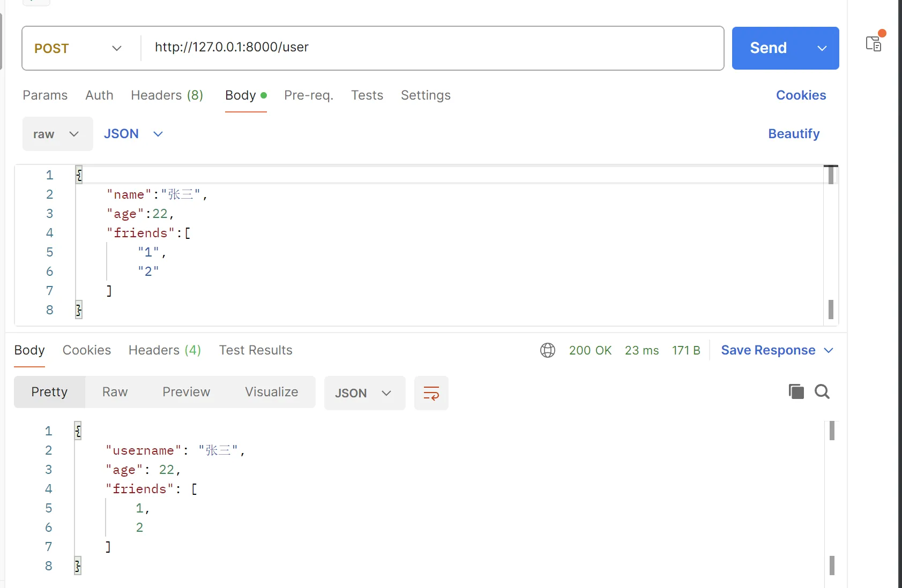Click the Cookies link near Send
The height and width of the screenshot is (588, 902).
click(x=801, y=95)
